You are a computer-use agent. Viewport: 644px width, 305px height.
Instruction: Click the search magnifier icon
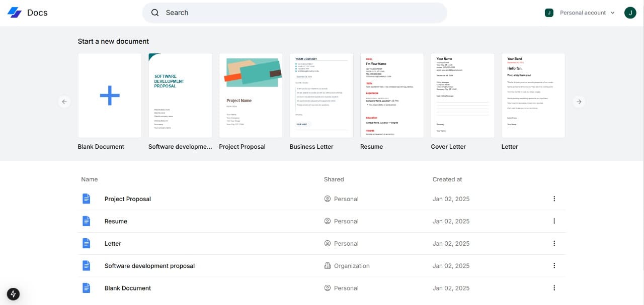click(x=155, y=13)
